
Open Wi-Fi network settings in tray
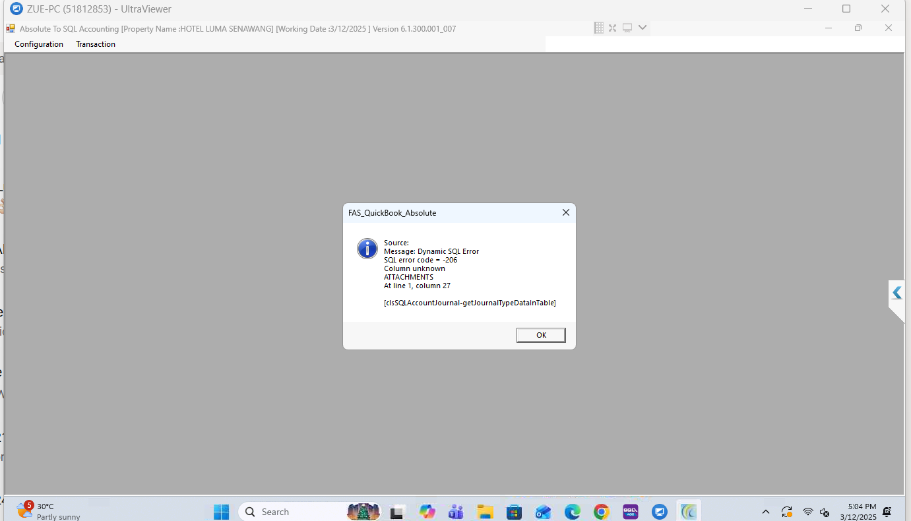808,512
